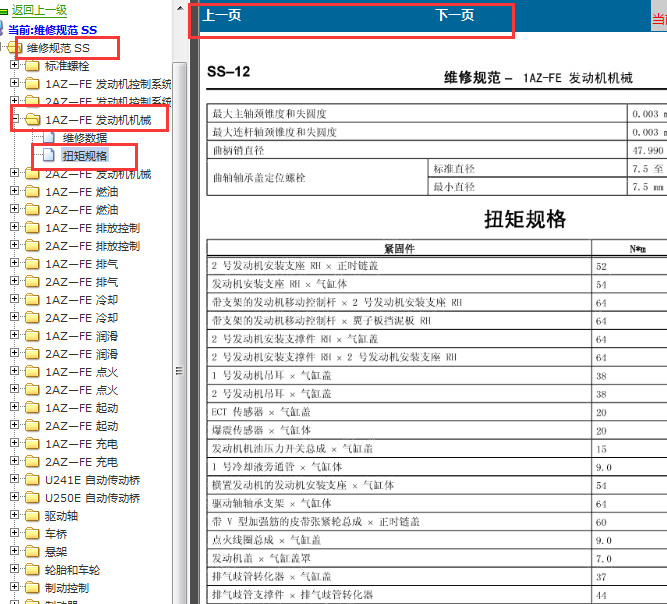Screen dimensions: 667x604
Task: Click the 1AZ-FE 起动 folder icon
Action: point(32,408)
